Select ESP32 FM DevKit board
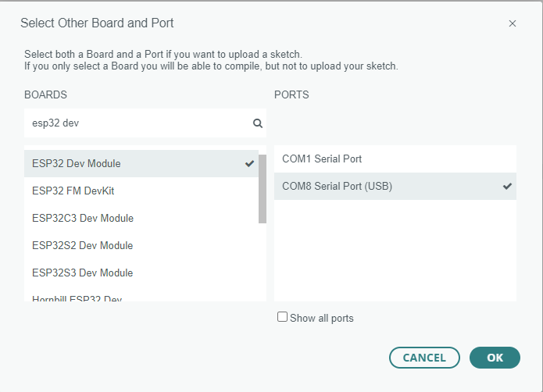The height and width of the screenshot is (392, 543). (x=73, y=191)
